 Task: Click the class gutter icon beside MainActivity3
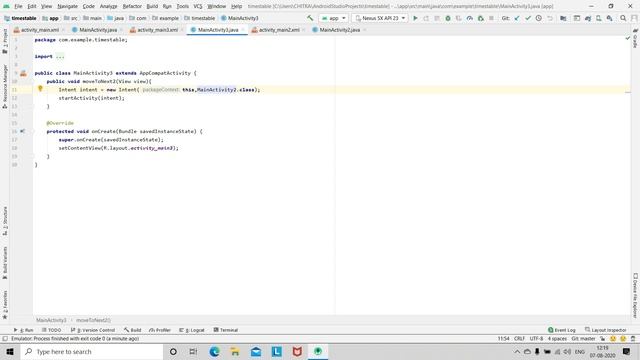[x=23, y=73]
